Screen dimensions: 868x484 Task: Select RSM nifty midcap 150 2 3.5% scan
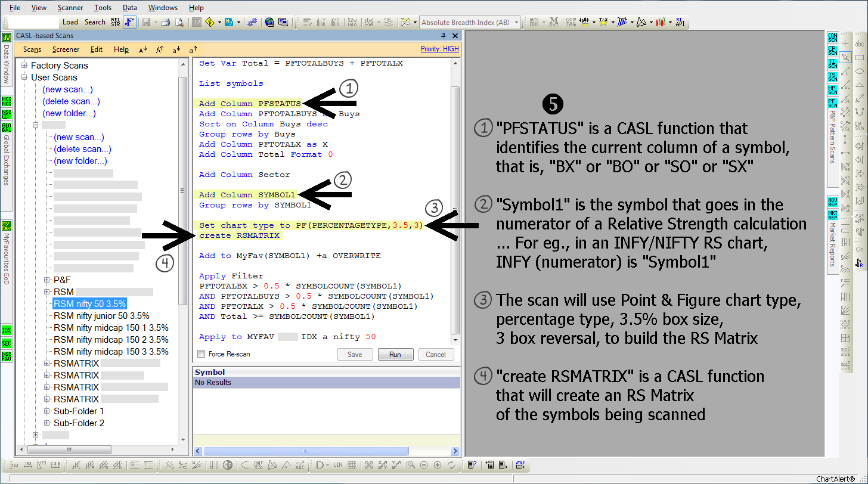pos(111,340)
